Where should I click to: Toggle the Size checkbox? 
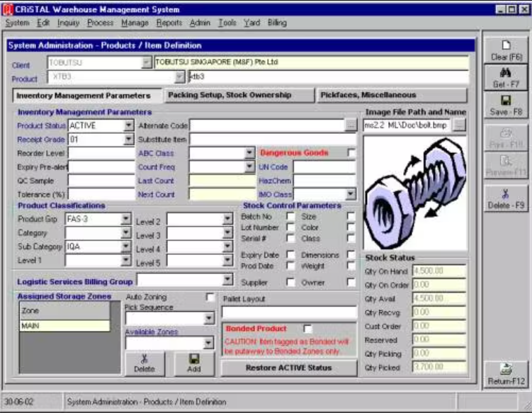pos(351,216)
